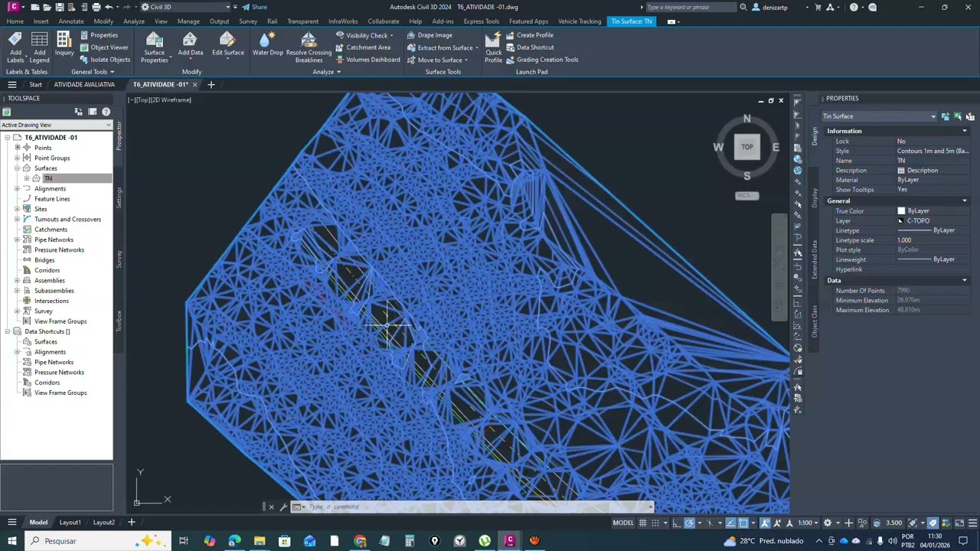Image resolution: width=980 pixels, height=551 pixels.
Task: Click the Save icon in quick access toolbar
Action: pos(59,7)
